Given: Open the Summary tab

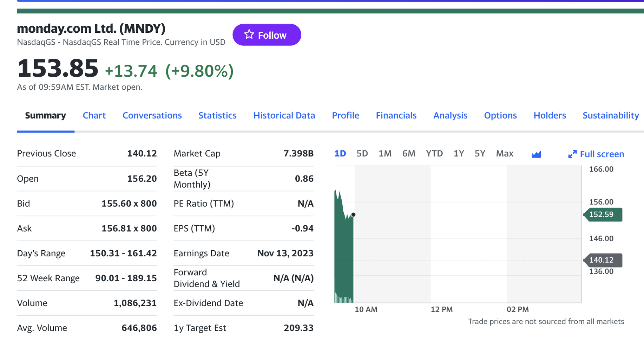Looking at the screenshot, I should coord(45,115).
